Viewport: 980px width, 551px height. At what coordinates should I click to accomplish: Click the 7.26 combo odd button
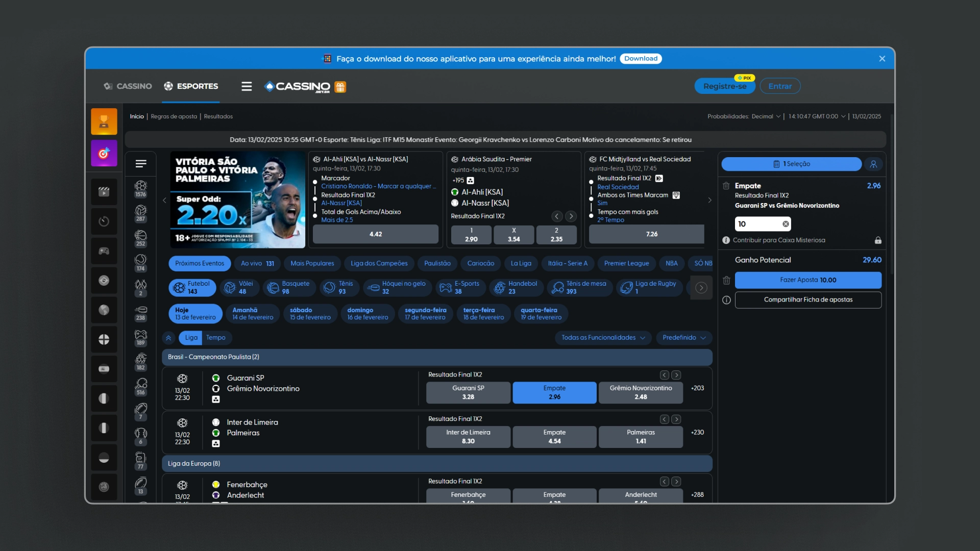tap(647, 234)
